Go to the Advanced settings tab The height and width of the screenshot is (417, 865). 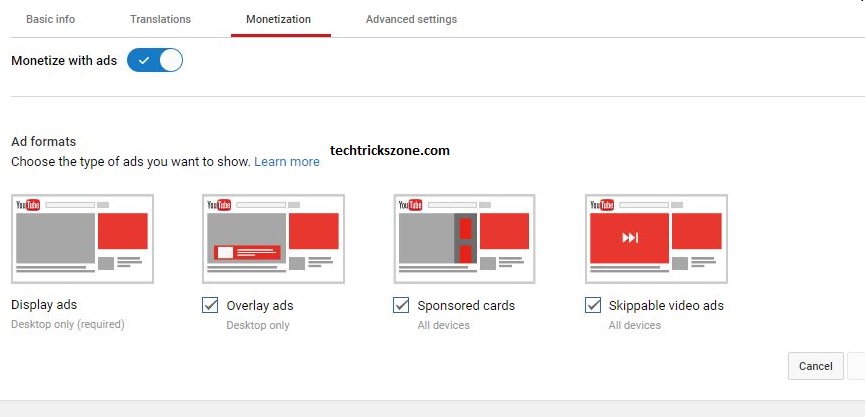411,19
